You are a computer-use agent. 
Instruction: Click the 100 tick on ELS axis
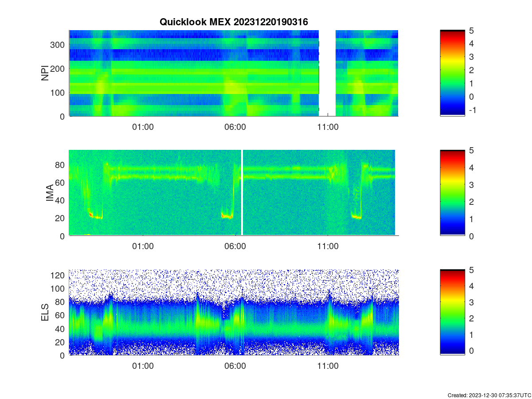click(58, 289)
